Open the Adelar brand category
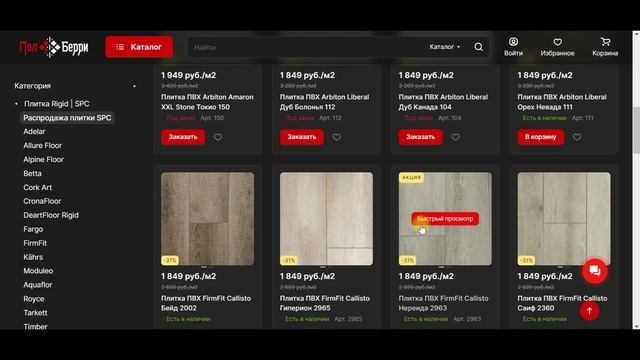The image size is (640, 360). pyautogui.click(x=34, y=131)
